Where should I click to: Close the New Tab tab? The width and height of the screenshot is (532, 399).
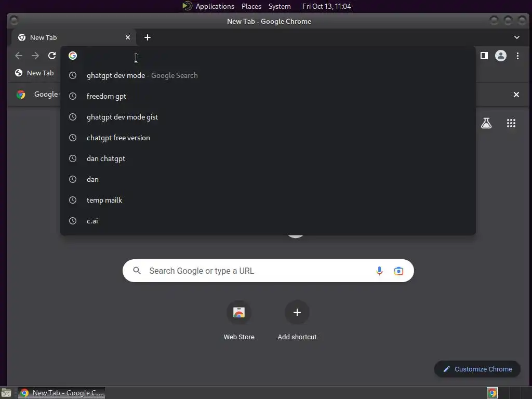click(x=128, y=37)
